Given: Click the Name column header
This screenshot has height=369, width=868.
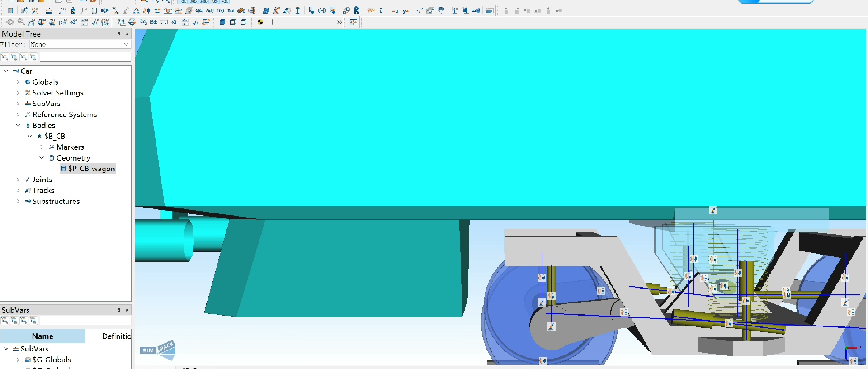Looking at the screenshot, I should coord(42,336).
